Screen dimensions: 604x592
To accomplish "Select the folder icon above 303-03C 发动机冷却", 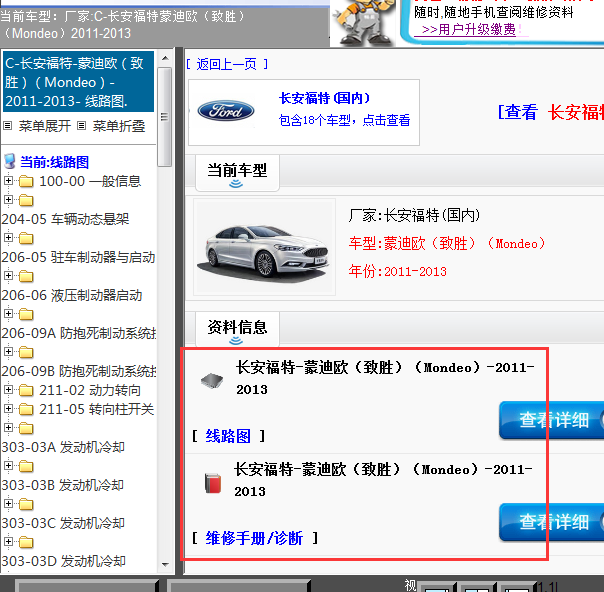I will pos(26,504).
